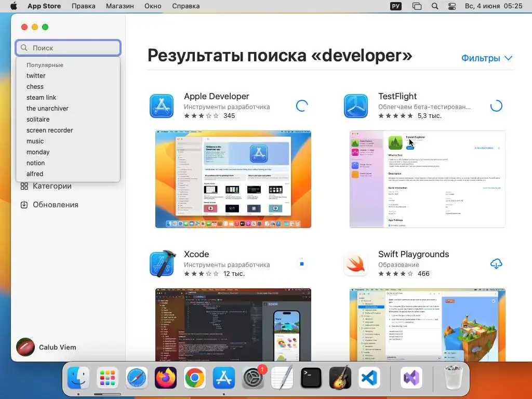532x399 pixels.
Task: Launch Visual Studio (purple) from Dock
Action: (x=411, y=378)
